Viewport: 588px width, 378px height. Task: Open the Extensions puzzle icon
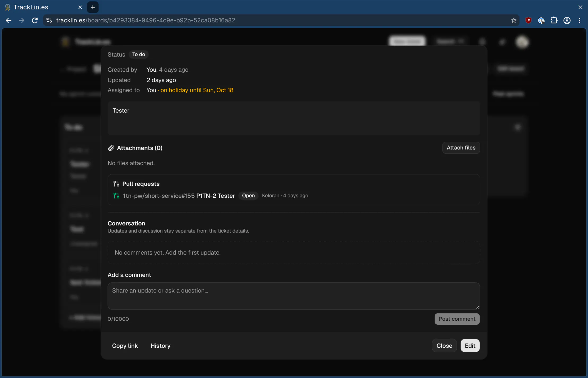tap(554, 20)
